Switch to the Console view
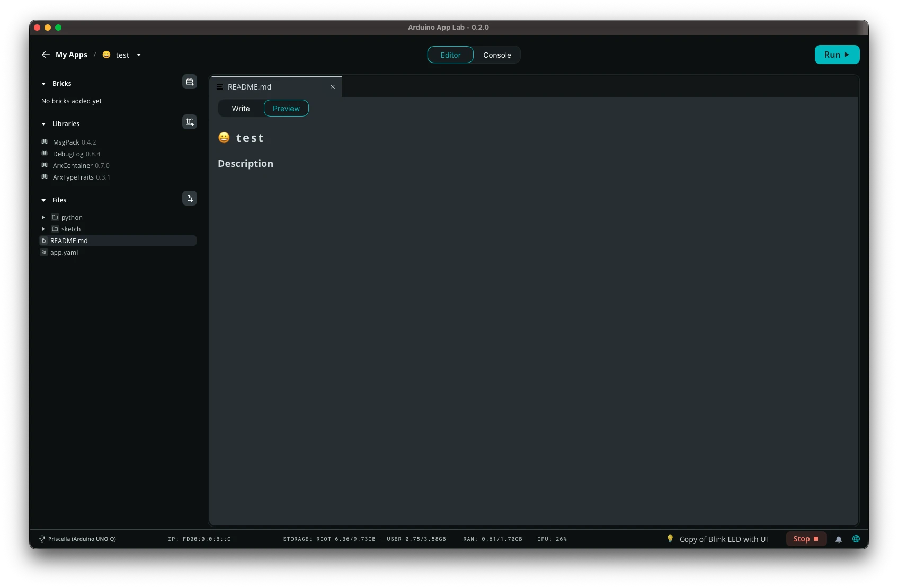This screenshot has height=588, width=898. 497,55
